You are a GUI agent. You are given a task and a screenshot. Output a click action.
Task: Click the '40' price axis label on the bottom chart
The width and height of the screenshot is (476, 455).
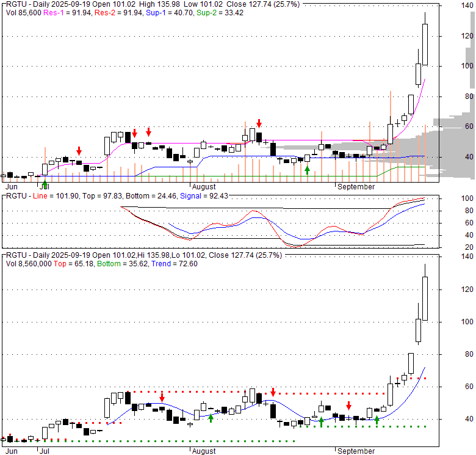(x=469, y=419)
